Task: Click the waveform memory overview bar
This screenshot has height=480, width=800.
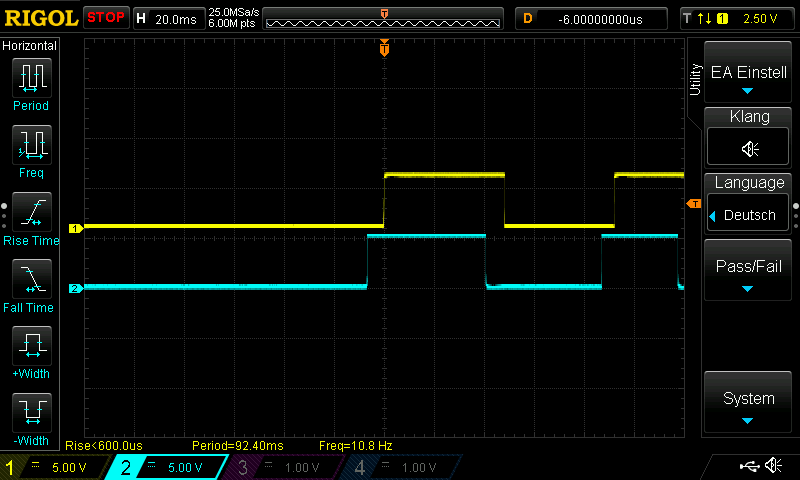Action: pos(383,19)
